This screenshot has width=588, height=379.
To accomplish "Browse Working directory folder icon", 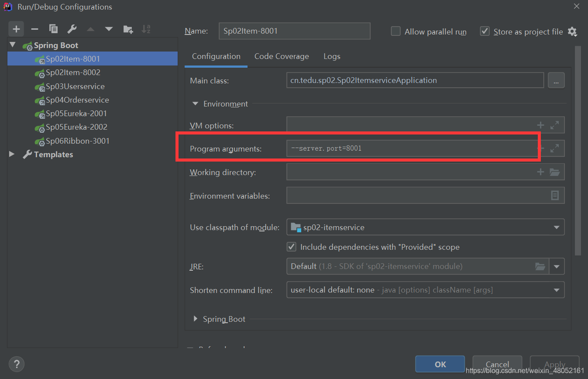I will point(554,172).
